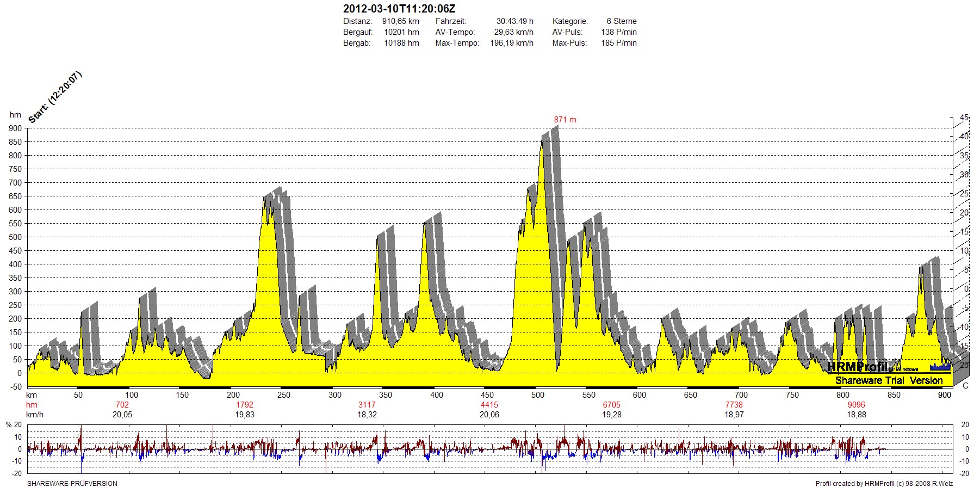Click the 900 label on elevation axis
The width and height of the screenshot is (980, 487).
tap(15, 128)
